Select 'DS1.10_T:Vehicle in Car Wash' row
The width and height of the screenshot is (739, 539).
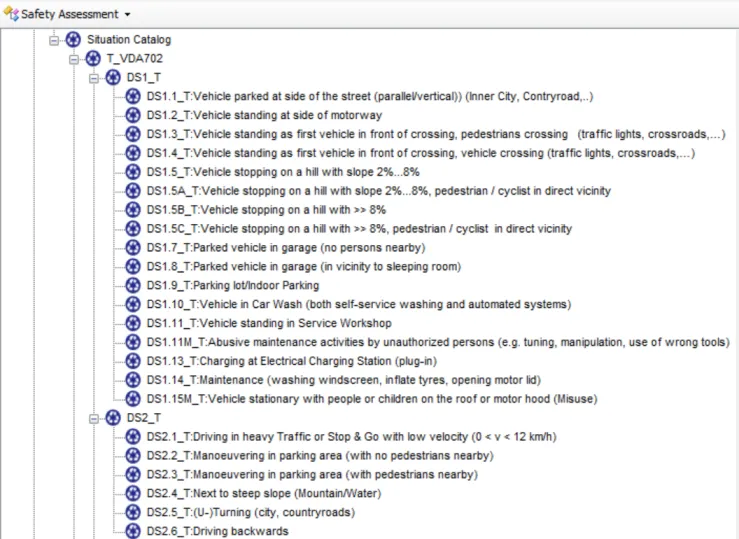pos(359,304)
